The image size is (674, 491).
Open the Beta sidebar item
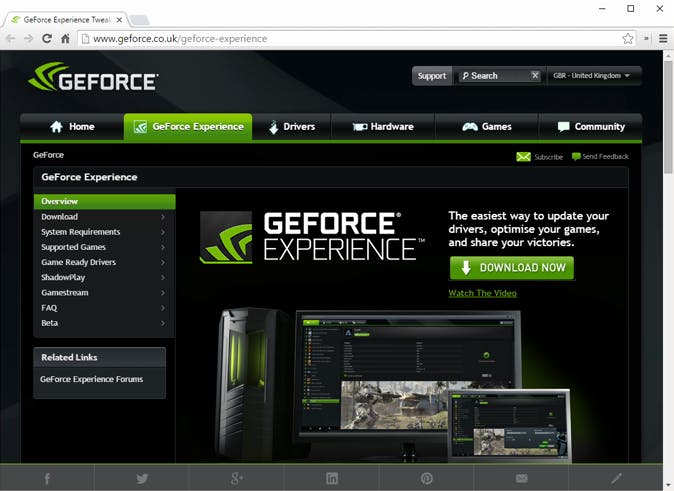coord(104,323)
